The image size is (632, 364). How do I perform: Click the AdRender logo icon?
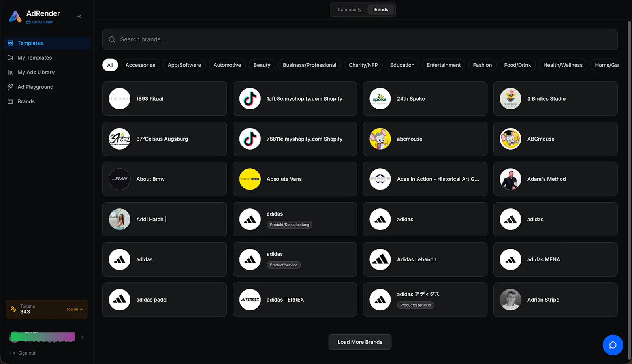pyautogui.click(x=15, y=17)
